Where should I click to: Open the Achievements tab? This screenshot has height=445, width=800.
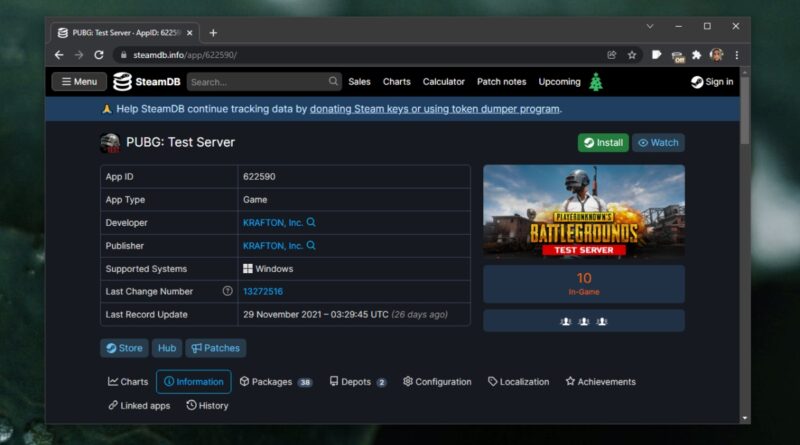click(601, 382)
